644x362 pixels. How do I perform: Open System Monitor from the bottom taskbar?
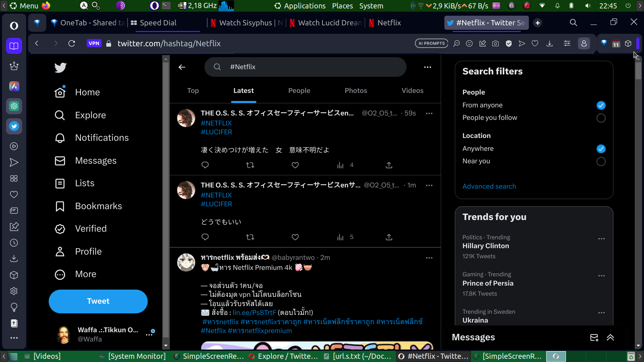132,356
